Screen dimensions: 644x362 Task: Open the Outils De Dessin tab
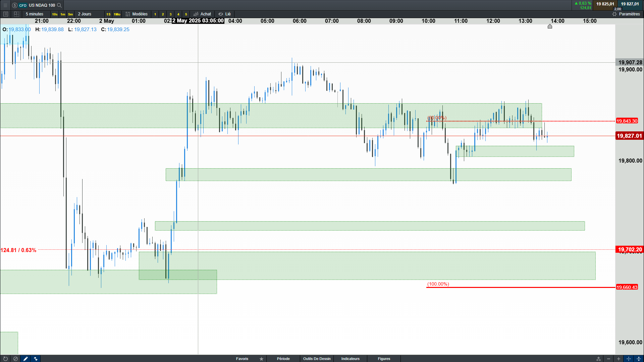pyautogui.click(x=317, y=359)
